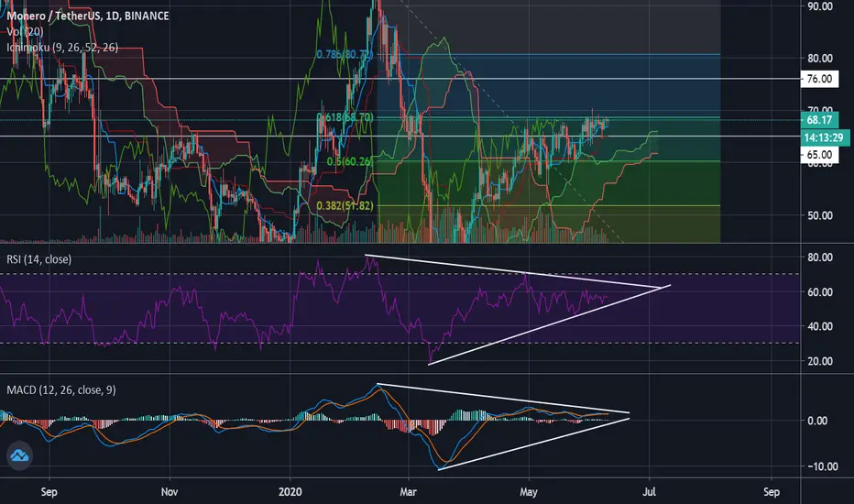
Task: Select the 0.618(68.70) Fibonacci level label
Action: click(x=345, y=117)
